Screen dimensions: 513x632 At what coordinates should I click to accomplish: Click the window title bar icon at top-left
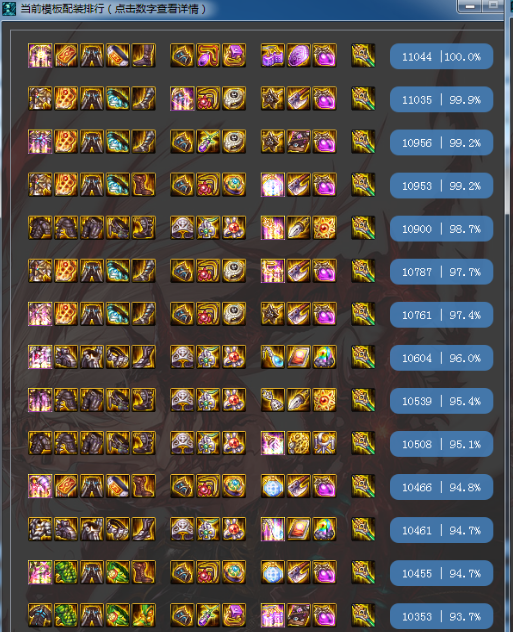click(9, 8)
